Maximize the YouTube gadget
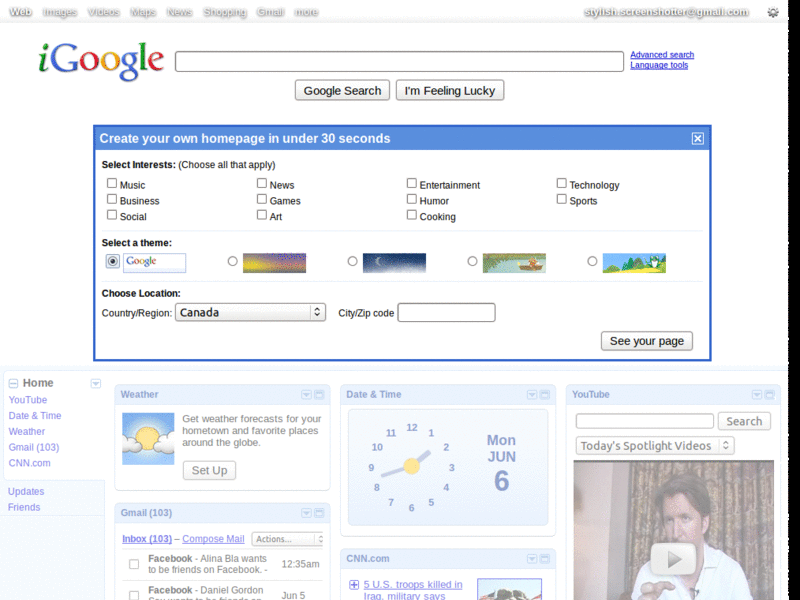The image size is (800, 600). pyautogui.click(x=770, y=394)
